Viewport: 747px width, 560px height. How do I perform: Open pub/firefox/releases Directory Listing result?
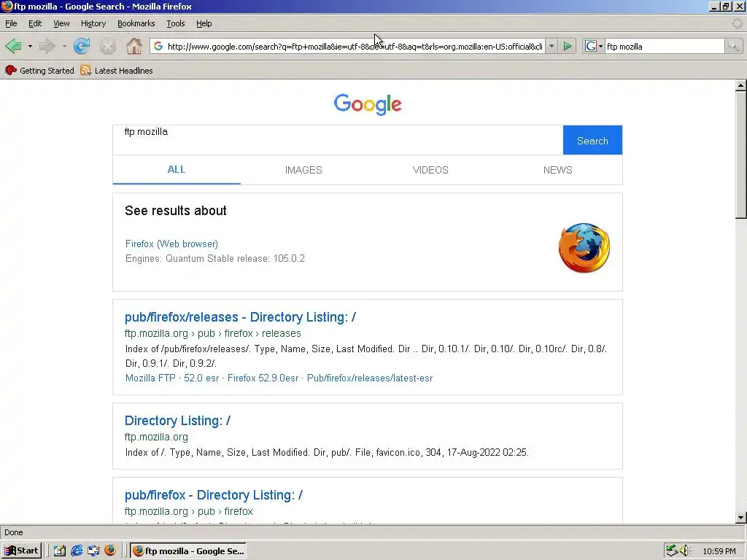pyautogui.click(x=240, y=317)
